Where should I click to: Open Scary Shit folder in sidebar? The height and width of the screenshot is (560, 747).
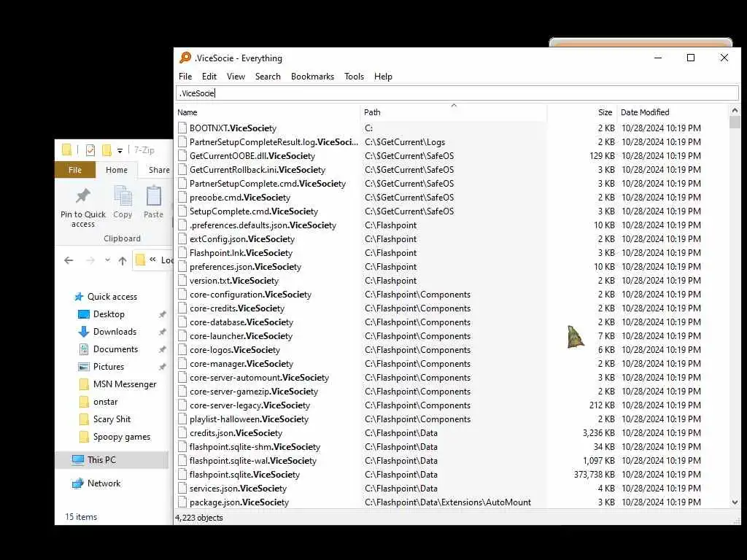tap(112, 419)
